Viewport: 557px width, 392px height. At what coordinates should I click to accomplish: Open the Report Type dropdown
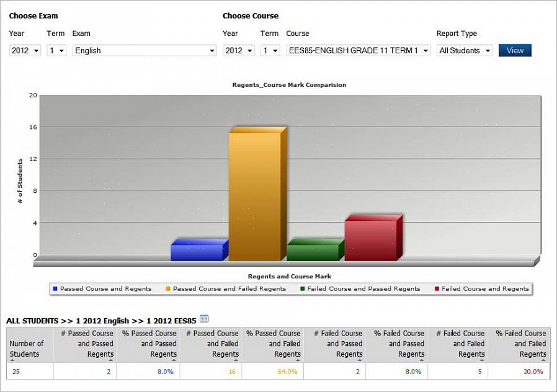(465, 51)
